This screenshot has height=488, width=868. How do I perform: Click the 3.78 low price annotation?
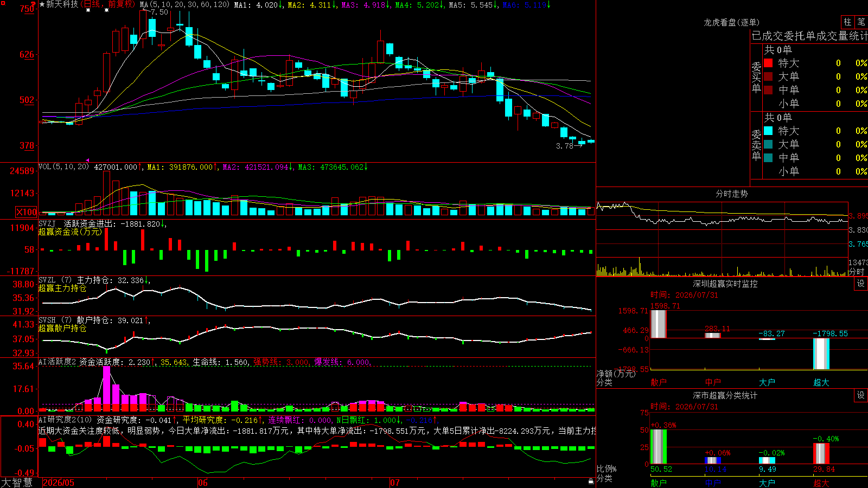(565, 146)
